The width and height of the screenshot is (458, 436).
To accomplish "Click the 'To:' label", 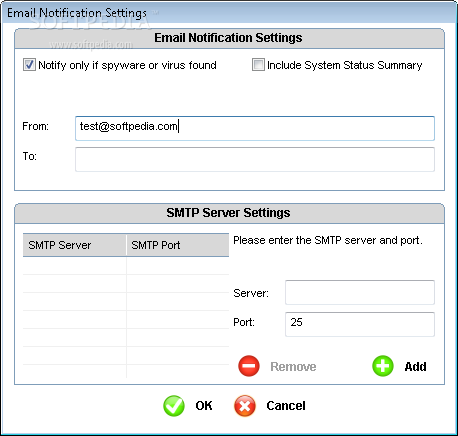I will point(29,156).
